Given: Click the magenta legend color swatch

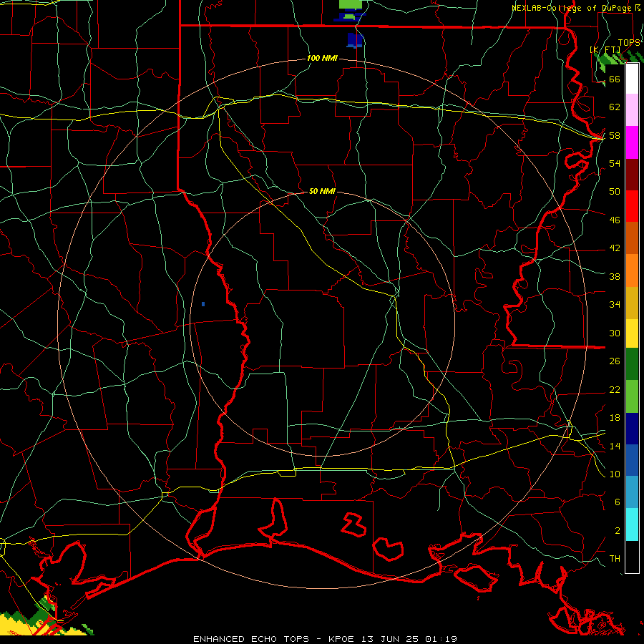Looking at the screenshot, I should [632, 142].
